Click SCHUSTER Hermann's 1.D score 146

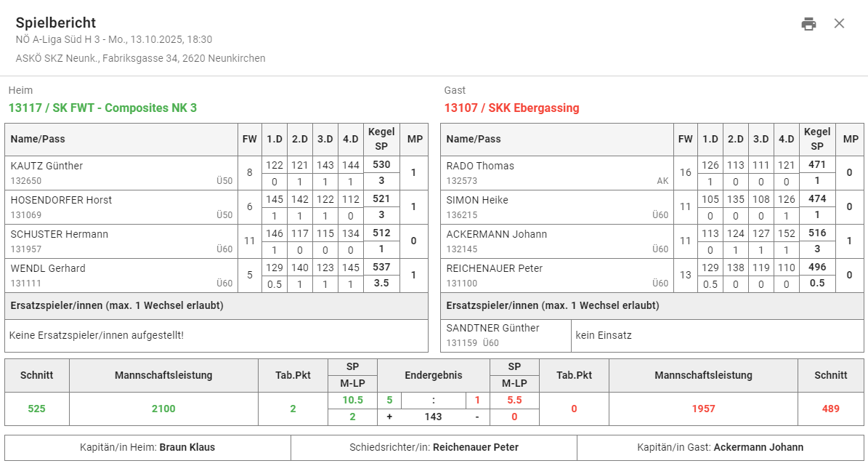click(275, 233)
